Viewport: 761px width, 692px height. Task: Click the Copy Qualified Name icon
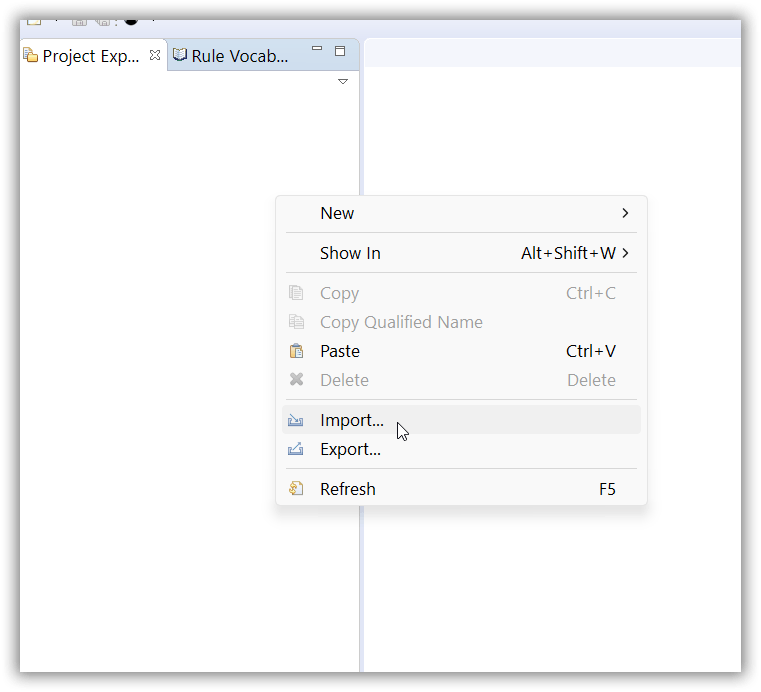click(296, 322)
